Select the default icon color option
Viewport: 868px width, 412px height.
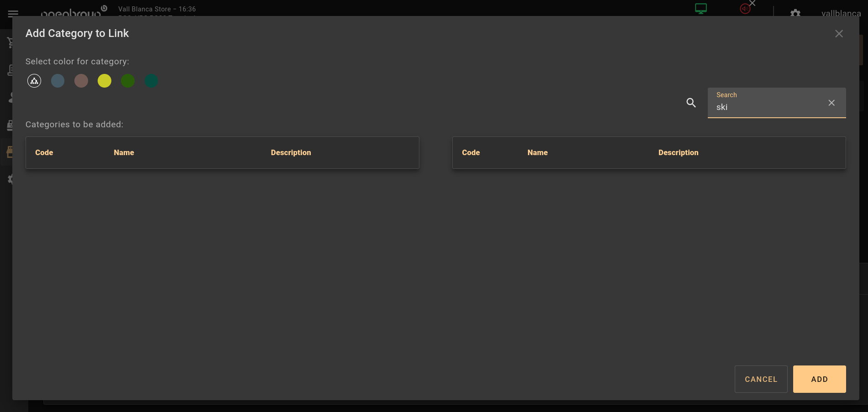coord(34,81)
